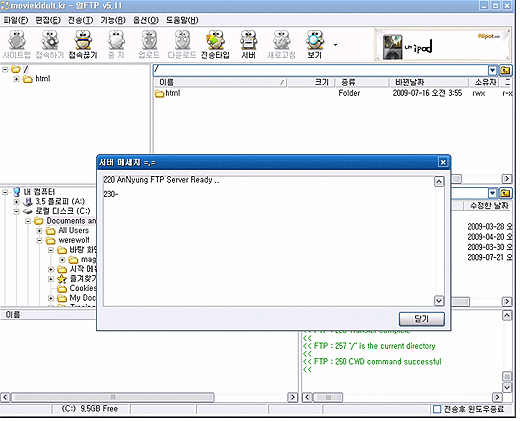Open the 서버 server toolbar icon
Viewport: 520px width, 421px height.
248,44
